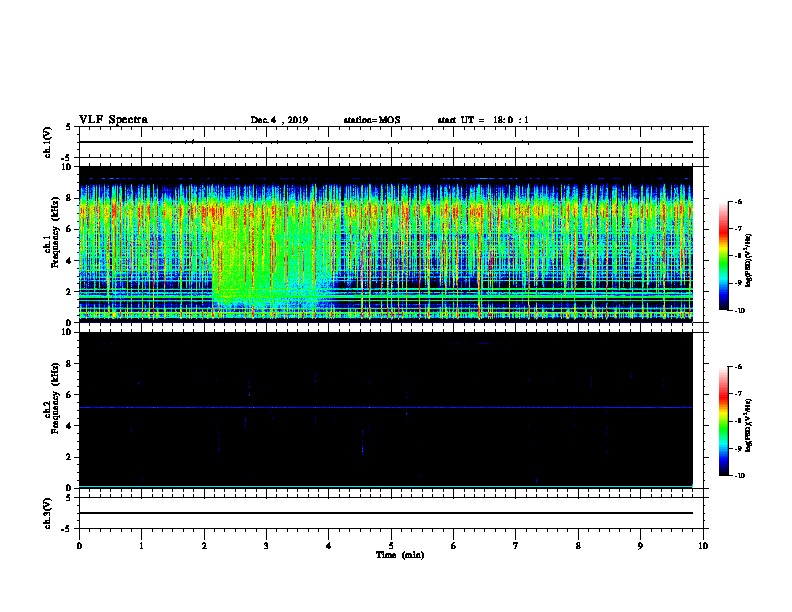Select the date text "Dec. 4, 2019"
The width and height of the screenshot is (792, 612).
pos(279,120)
